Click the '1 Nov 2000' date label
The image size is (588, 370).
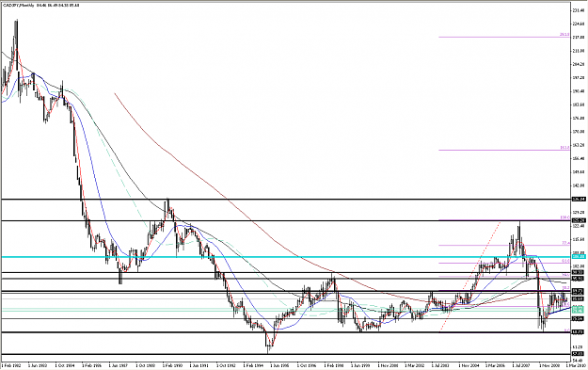(x=388, y=364)
